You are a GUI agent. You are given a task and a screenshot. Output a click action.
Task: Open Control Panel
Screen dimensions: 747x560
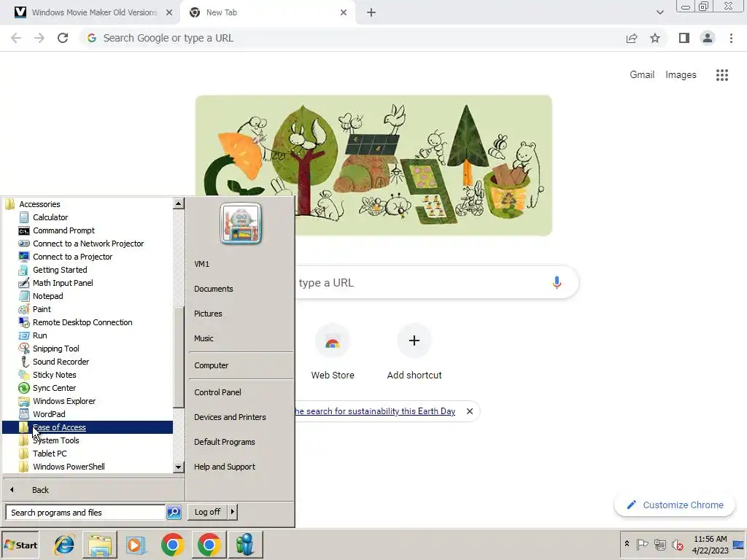tap(217, 392)
